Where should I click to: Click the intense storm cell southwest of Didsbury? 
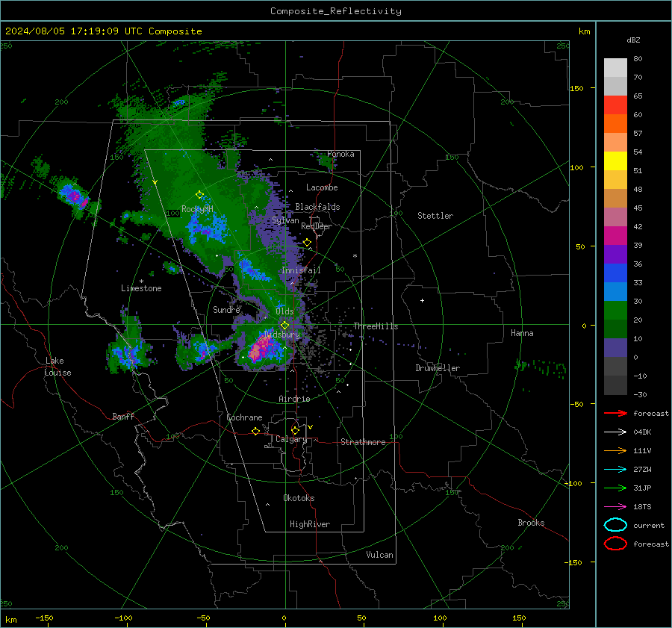pos(262,347)
